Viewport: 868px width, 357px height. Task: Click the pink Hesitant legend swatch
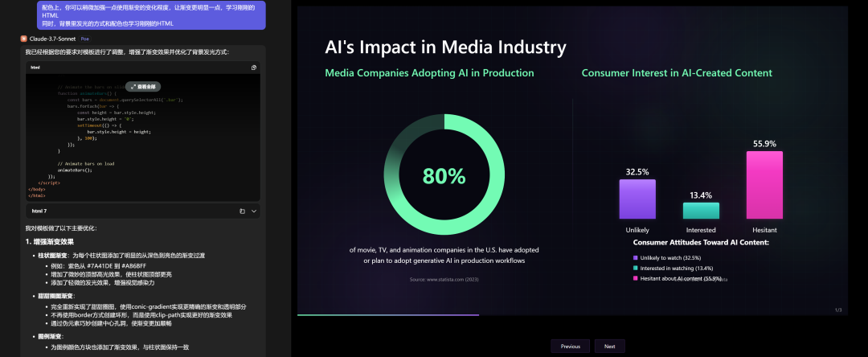(635, 278)
